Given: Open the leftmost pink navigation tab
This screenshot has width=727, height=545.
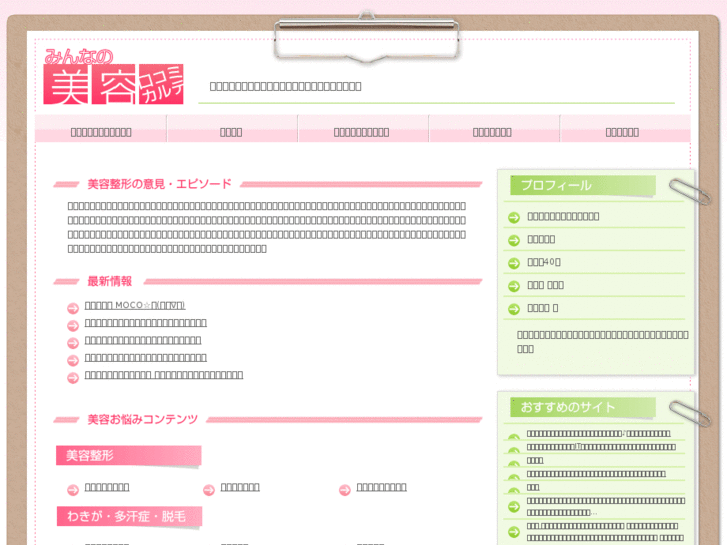Looking at the screenshot, I should (101, 129).
